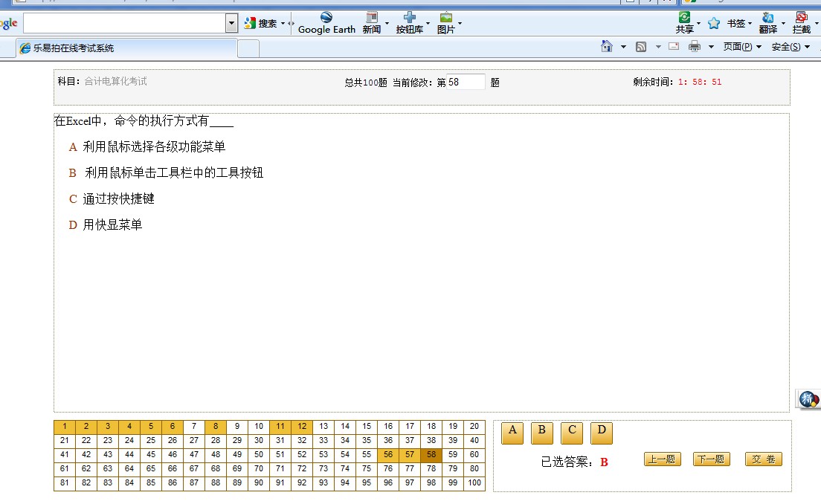This screenshot has height=504, width=821.
Task: Click the read mail icon
Action: point(674,46)
